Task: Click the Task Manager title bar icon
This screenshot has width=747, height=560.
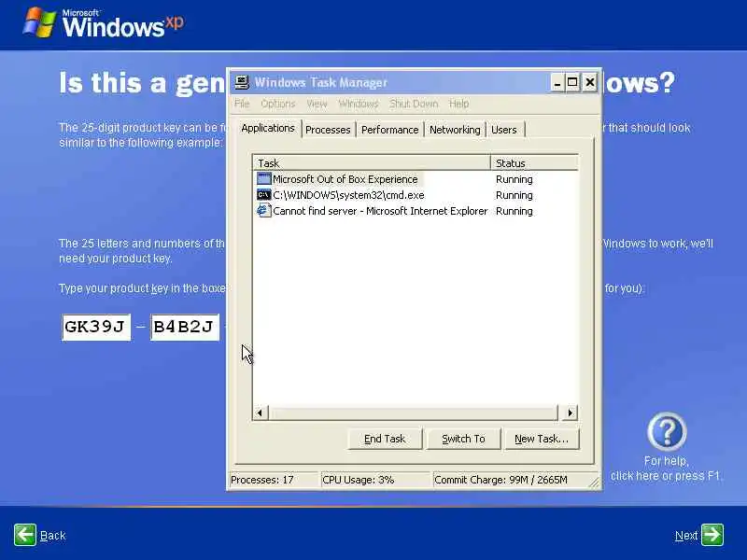Action: tap(242, 82)
